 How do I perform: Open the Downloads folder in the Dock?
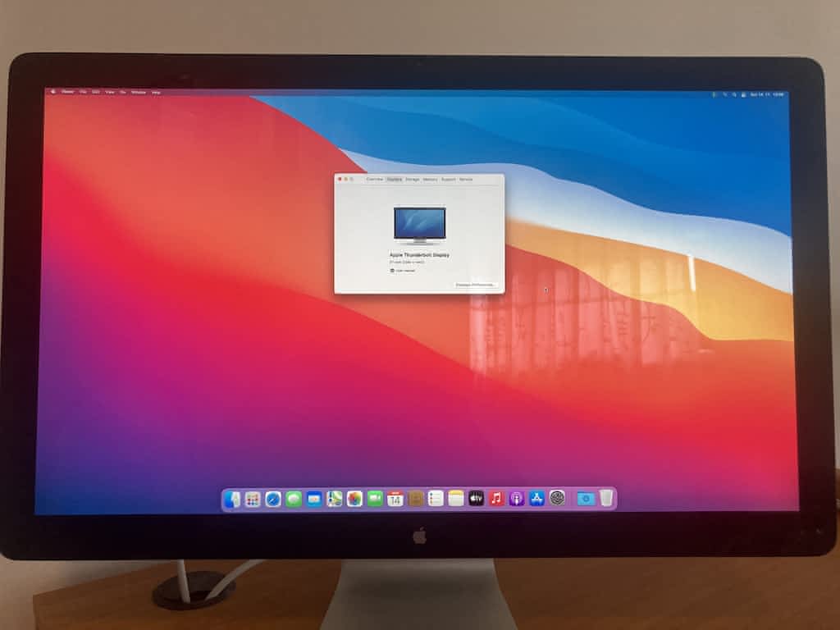point(586,499)
